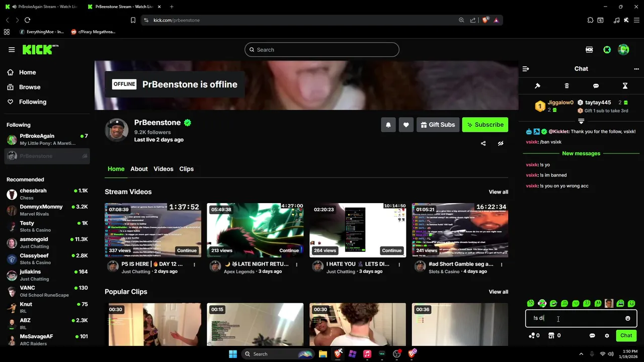Open the EverythingMoe bookmark
This screenshot has height=362, width=644.
click(x=42, y=32)
